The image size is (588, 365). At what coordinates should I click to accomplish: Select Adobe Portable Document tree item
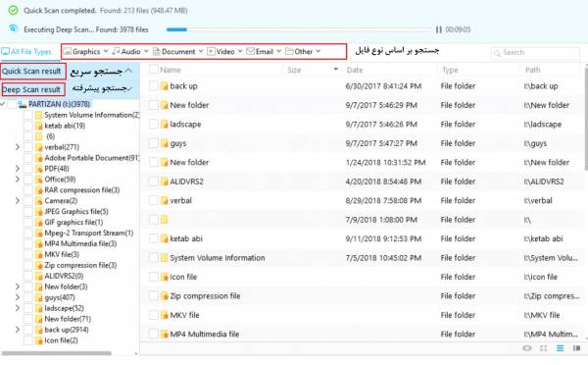(91, 158)
